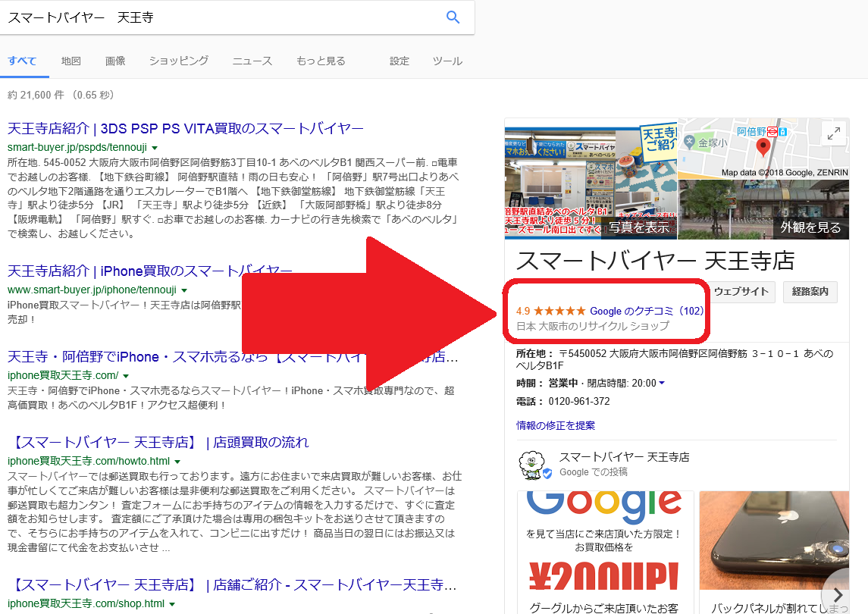Click the 外観を見る street view thumbnail
The height and width of the screenshot is (614, 868).
(x=763, y=210)
